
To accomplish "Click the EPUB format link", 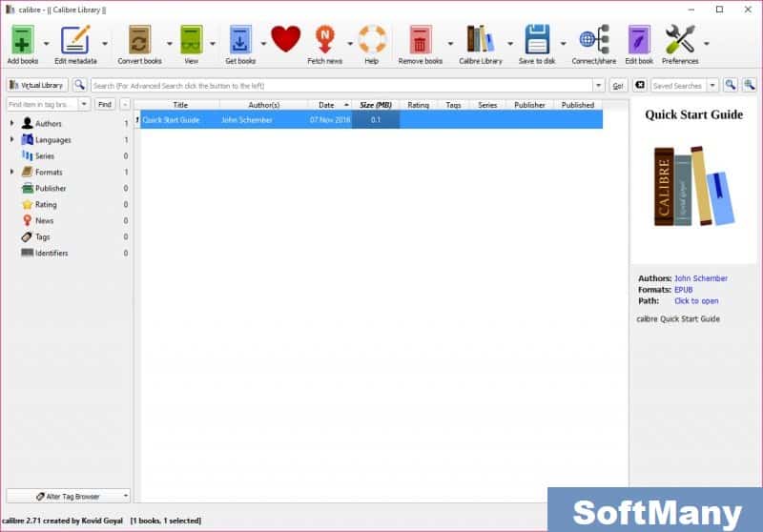I will 683,289.
